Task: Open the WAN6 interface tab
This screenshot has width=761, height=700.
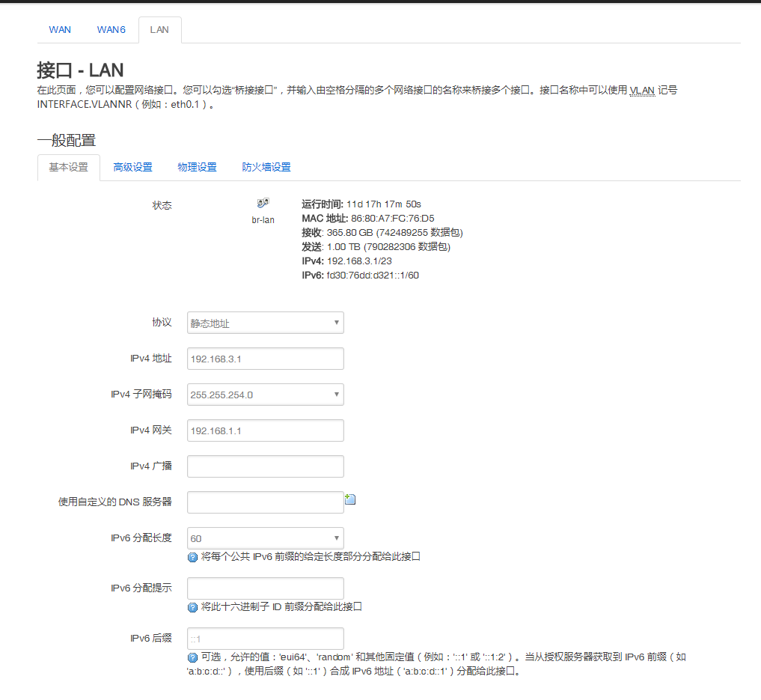Action: pos(111,30)
